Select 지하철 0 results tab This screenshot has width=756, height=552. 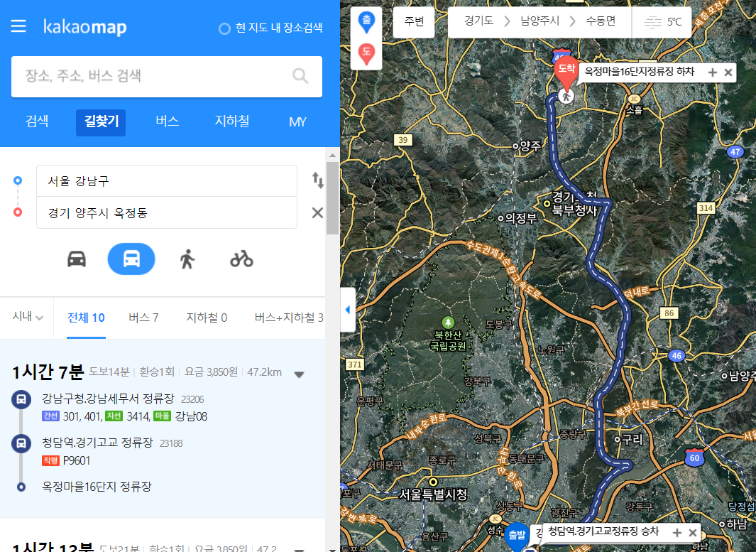coord(207,318)
